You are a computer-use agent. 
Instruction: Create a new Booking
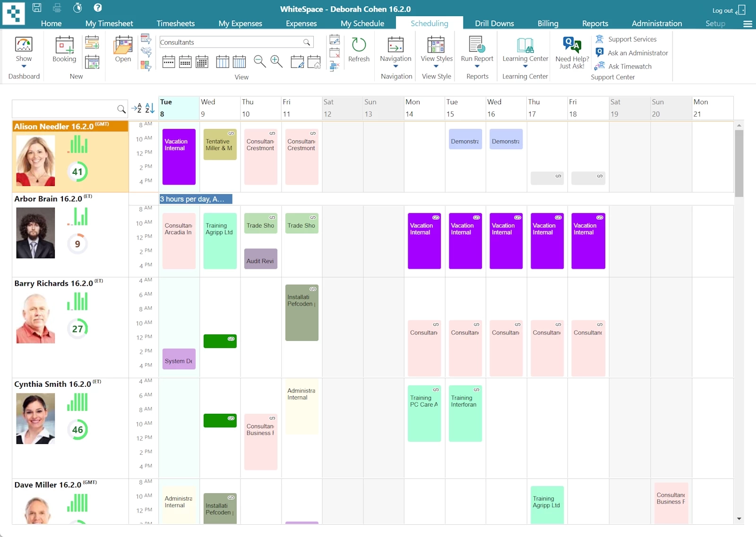pyautogui.click(x=64, y=50)
